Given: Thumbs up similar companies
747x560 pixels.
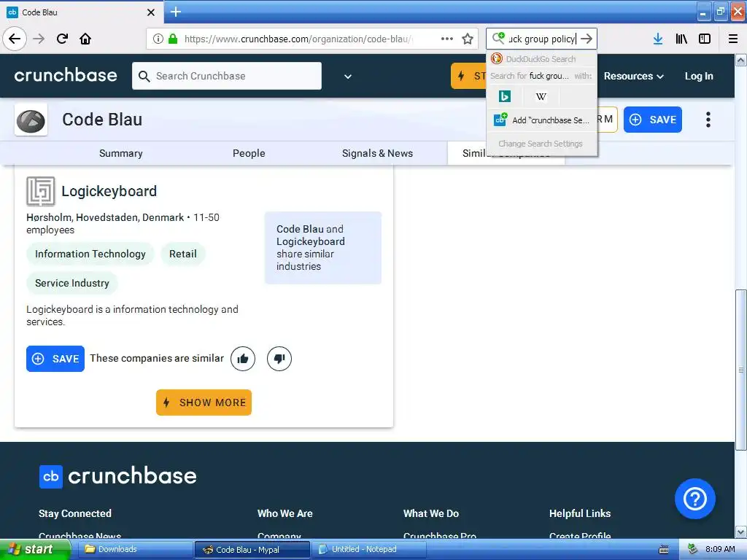Looking at the screenshot, I should pos(243,359).
